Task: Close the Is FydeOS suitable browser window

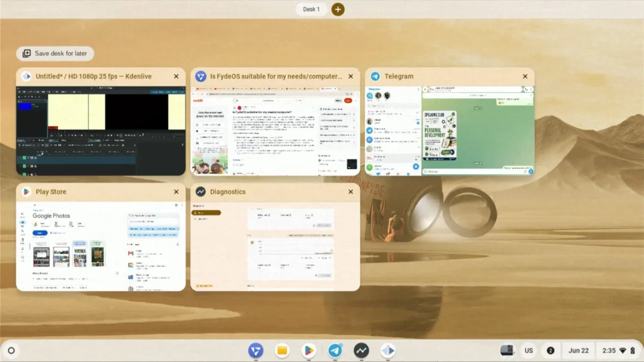Action: pos(351,76)
